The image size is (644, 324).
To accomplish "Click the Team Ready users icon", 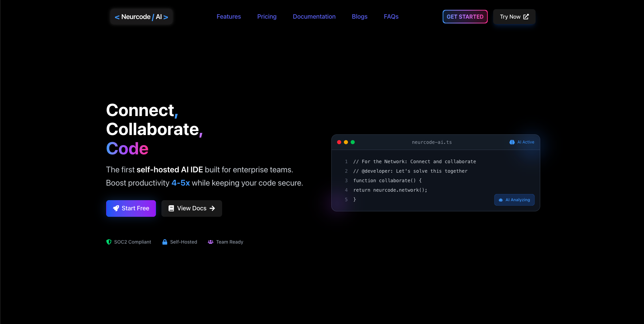I will (x=211, y=242).
